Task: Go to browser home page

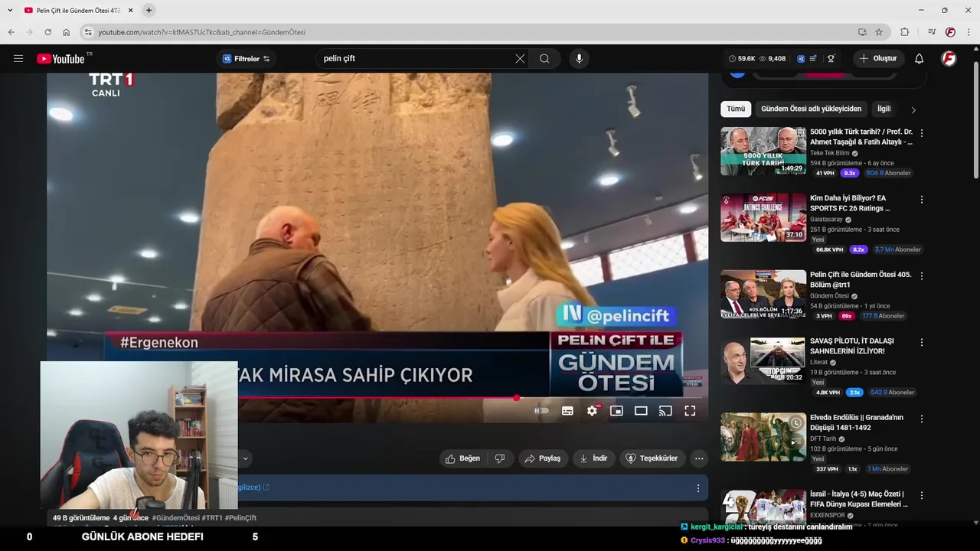Action: point(66,32)
